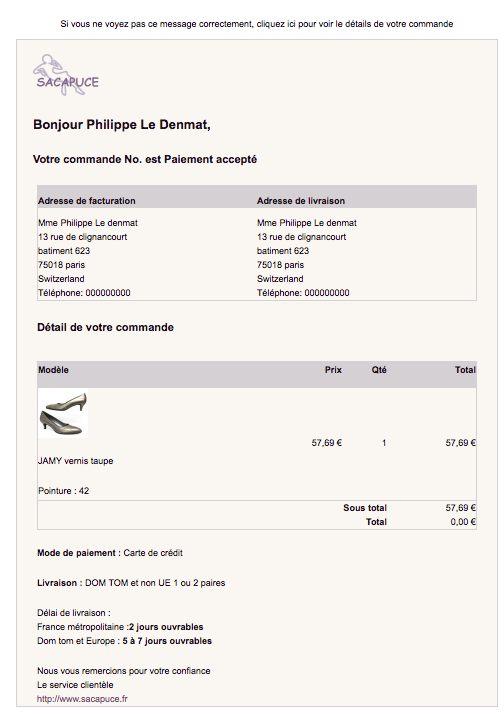Click the 'Modèle' column header

click(53, 370)
